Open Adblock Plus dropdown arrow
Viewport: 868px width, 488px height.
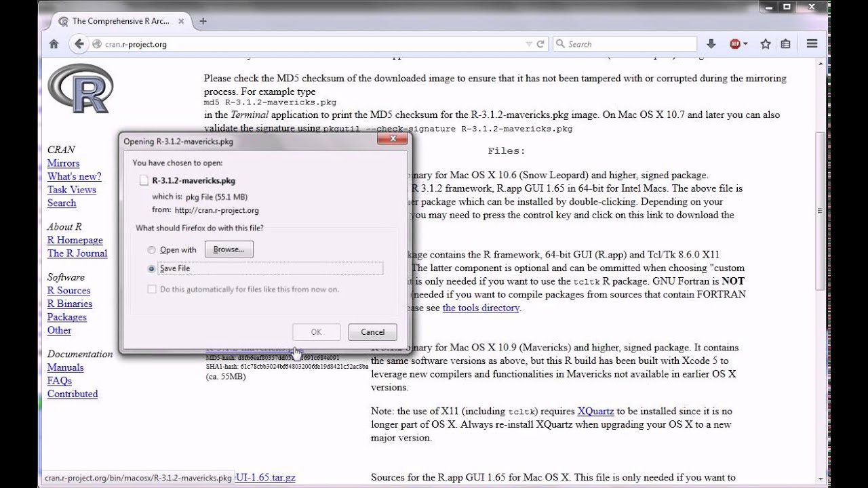point(745,44)
